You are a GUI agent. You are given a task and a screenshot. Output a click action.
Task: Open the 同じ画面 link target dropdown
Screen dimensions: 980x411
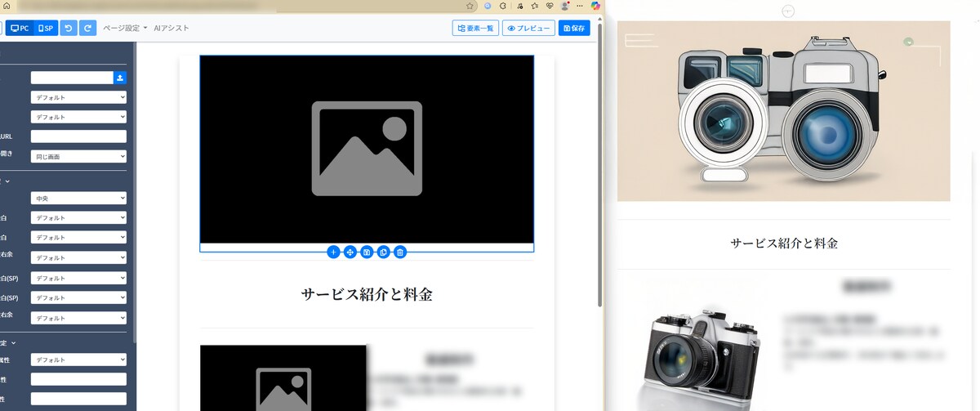click(x=78, y=156)
